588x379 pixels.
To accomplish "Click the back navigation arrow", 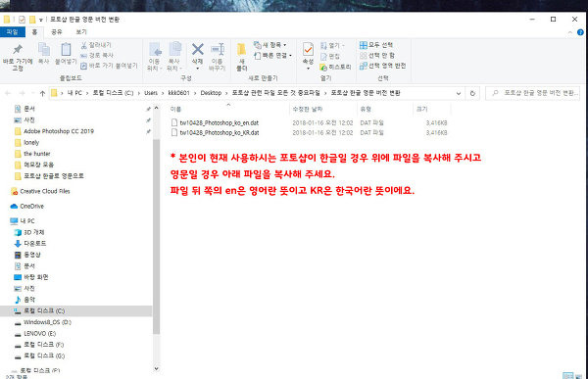I will coord(8,93).
